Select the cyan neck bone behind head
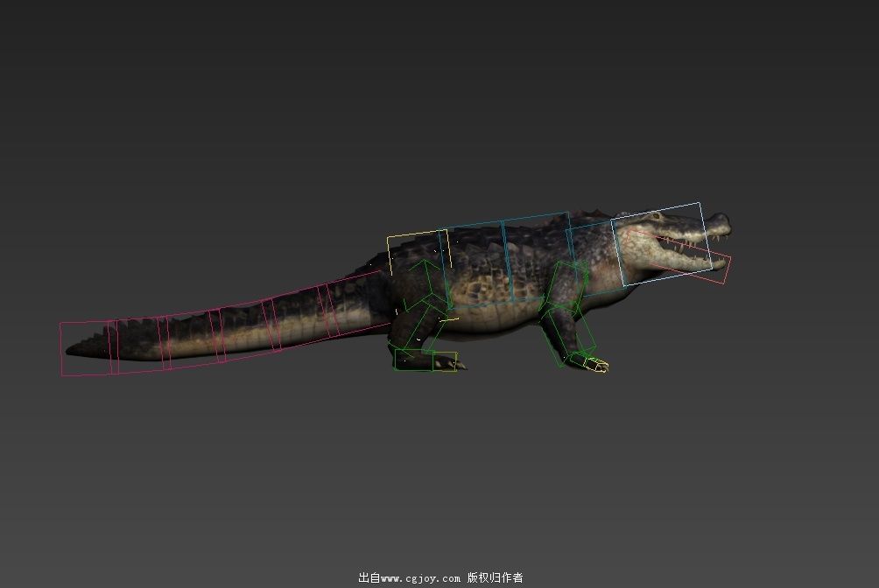Image resolution: width=879 pixels, height=588 pixels. click(x=594, y=258)
